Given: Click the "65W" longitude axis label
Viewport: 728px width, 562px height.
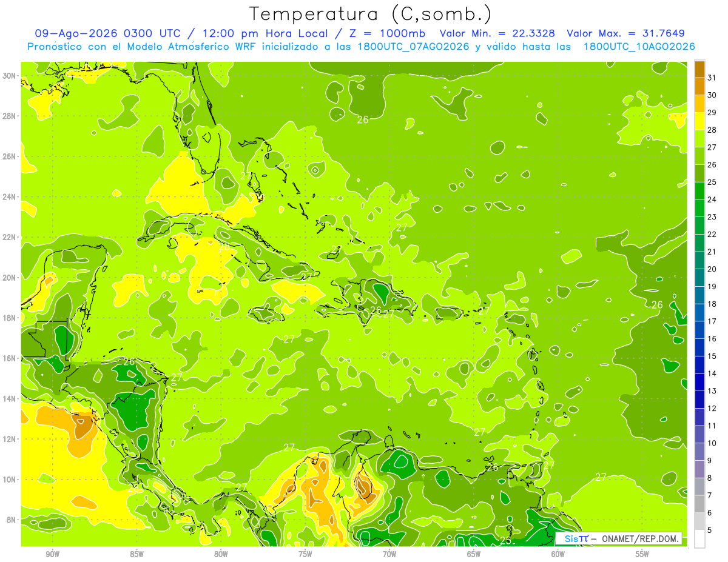Looking at the screenshot, I should [x=474, y=554].
